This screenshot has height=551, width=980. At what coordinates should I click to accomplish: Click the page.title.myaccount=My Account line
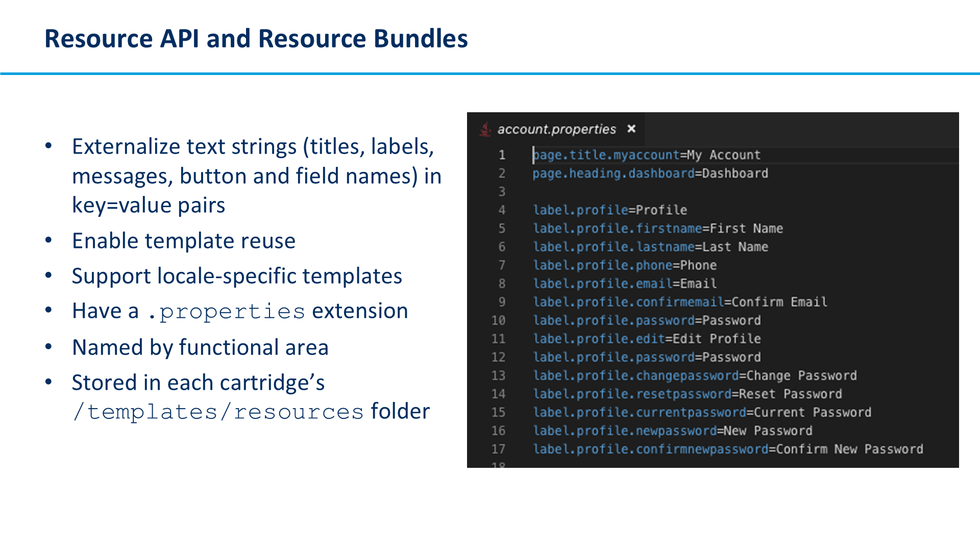pyautogui.click(x=647, y=155)
